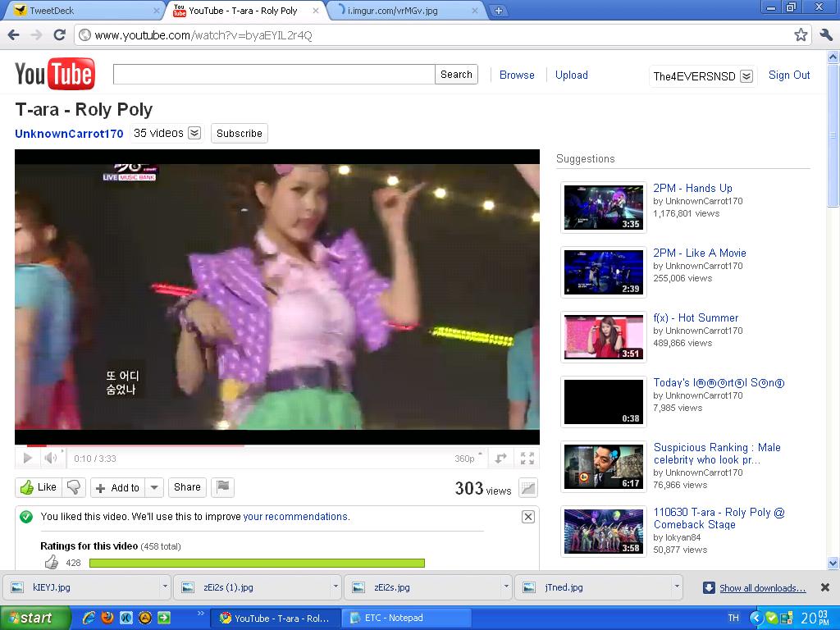
Task: Open zEi2s.jpg download options arrow
Action: tap(505, 587)
